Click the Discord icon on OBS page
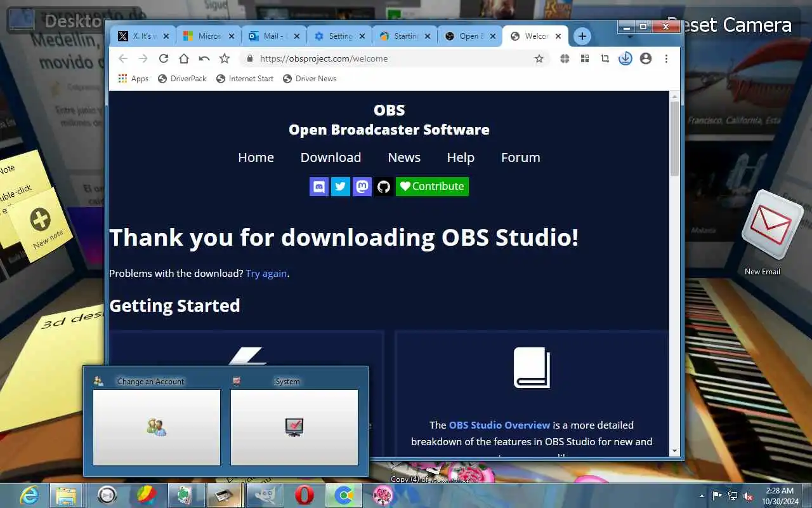This screenshot has width=812, height=508. tap(319, 187)
